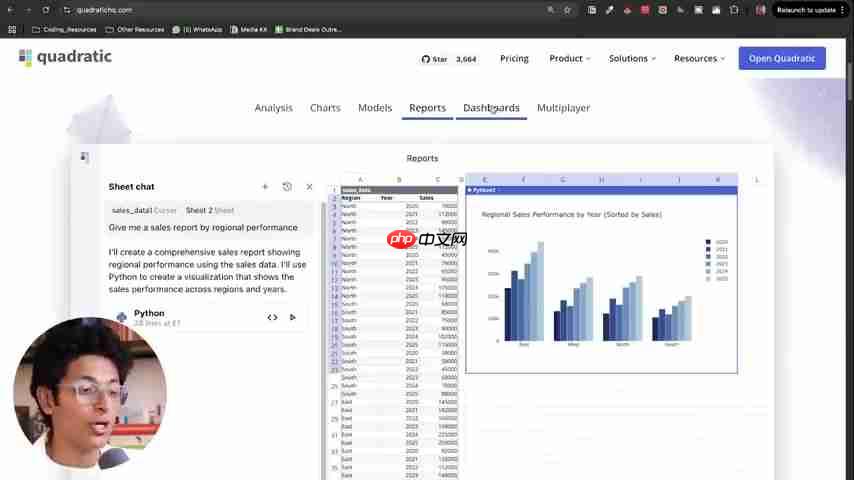854x480 pixels.
Task: Click the Open Quadratic button
Action: click(x=782, y=58)
